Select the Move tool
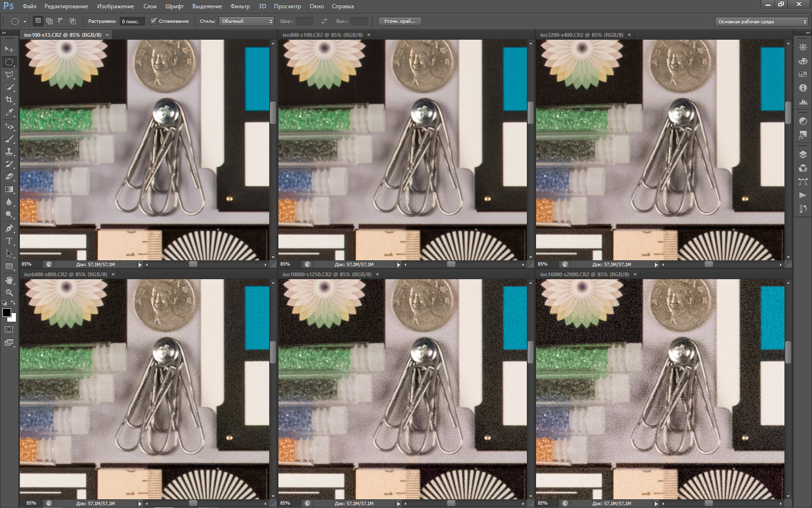The height and width of the screenshot is (508, 812). (9, 49)
